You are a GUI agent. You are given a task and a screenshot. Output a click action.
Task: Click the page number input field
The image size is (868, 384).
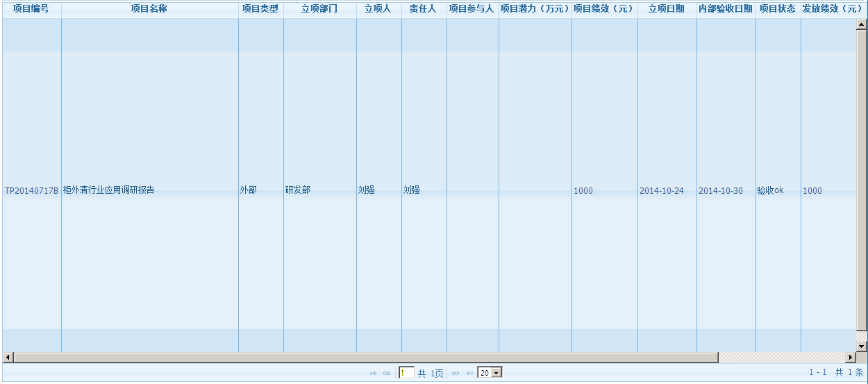pyautogui.click(x=406, y=373)
